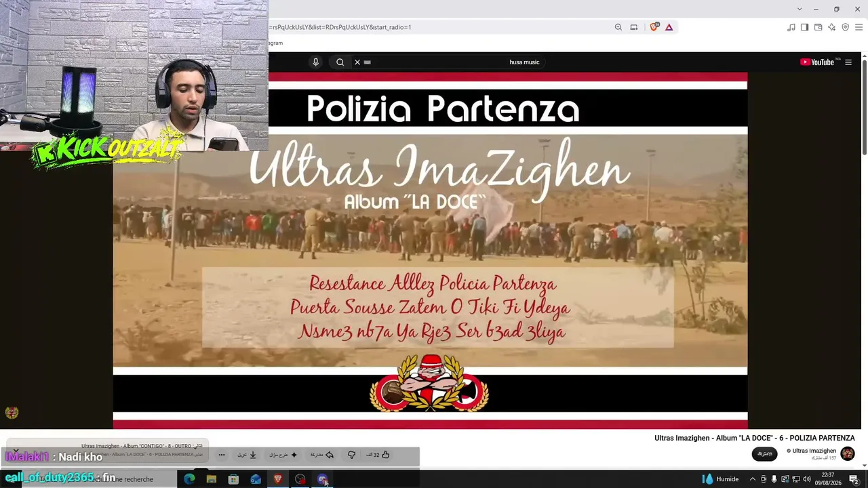The image size is (868, 488).
Task: Click the scrollbar down arrow
Action: click(865, 465)
